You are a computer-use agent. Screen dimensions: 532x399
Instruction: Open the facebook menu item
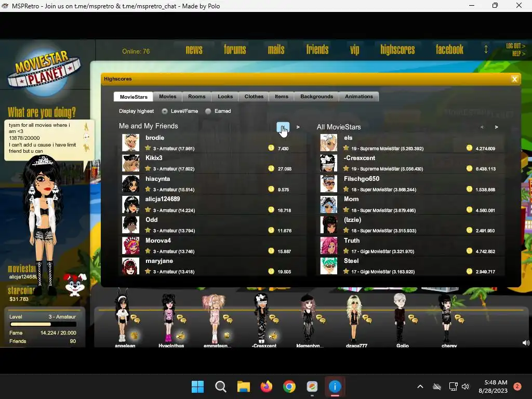click(x=449, y=49)
